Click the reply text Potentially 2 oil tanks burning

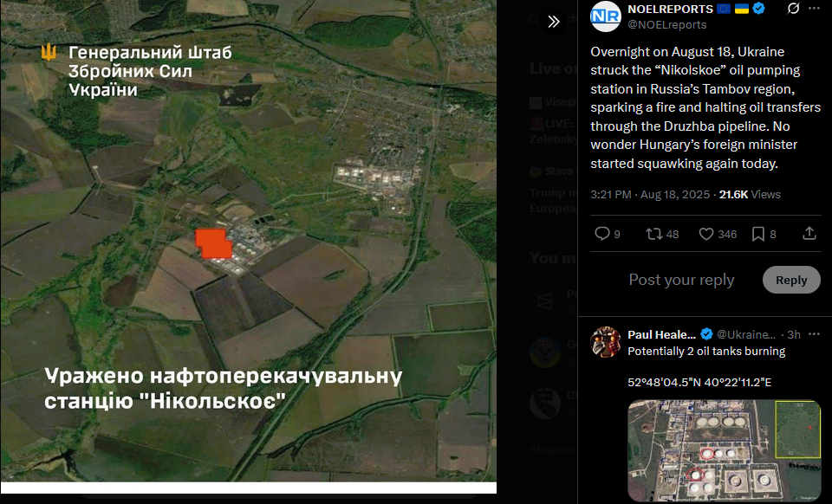[x=706, y=352]
